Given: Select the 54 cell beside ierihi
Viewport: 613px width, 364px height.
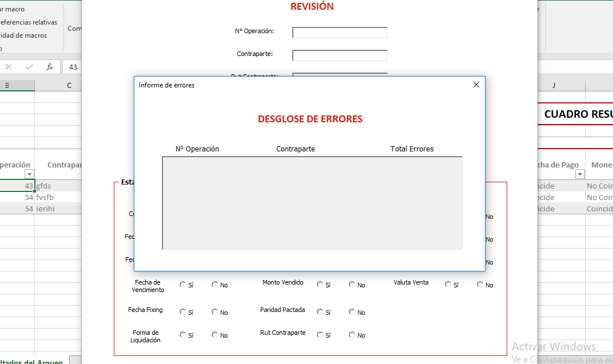Looking at the screenshot, I should (x=17, y=209).
